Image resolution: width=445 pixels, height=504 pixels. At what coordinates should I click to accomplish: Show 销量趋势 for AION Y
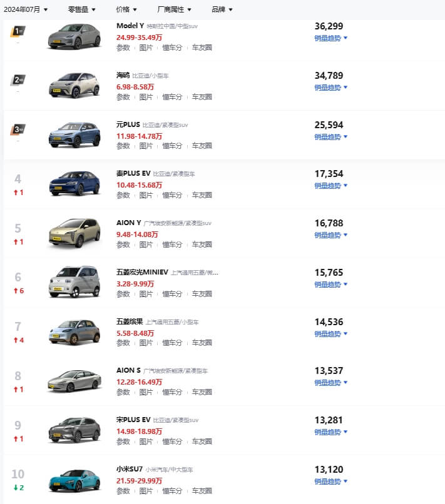330,235
